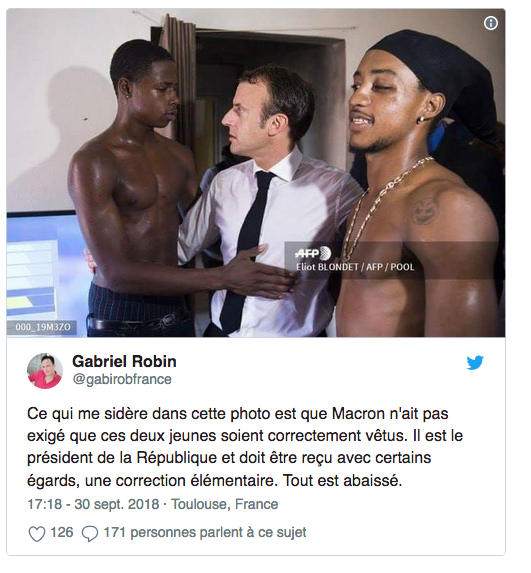Click the AFP logo watermark on photo
The image size is (531, 573).
coord(313,253)
